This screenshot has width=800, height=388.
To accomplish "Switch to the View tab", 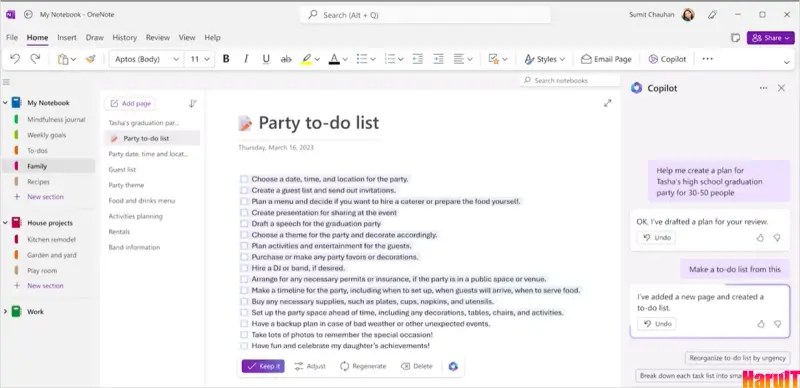I will pyautogui.click(x=187, y=38).
